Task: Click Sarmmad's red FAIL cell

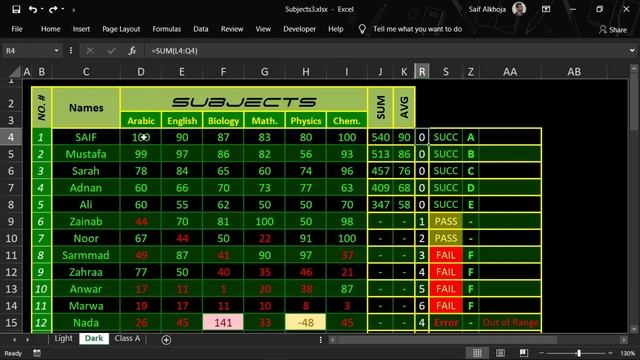Action: [x=446, y=255]
